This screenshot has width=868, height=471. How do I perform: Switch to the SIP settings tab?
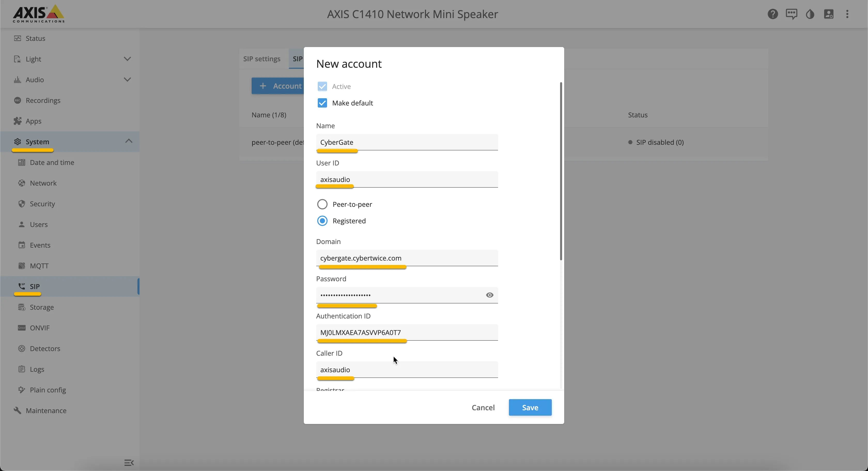click(262, 59)
